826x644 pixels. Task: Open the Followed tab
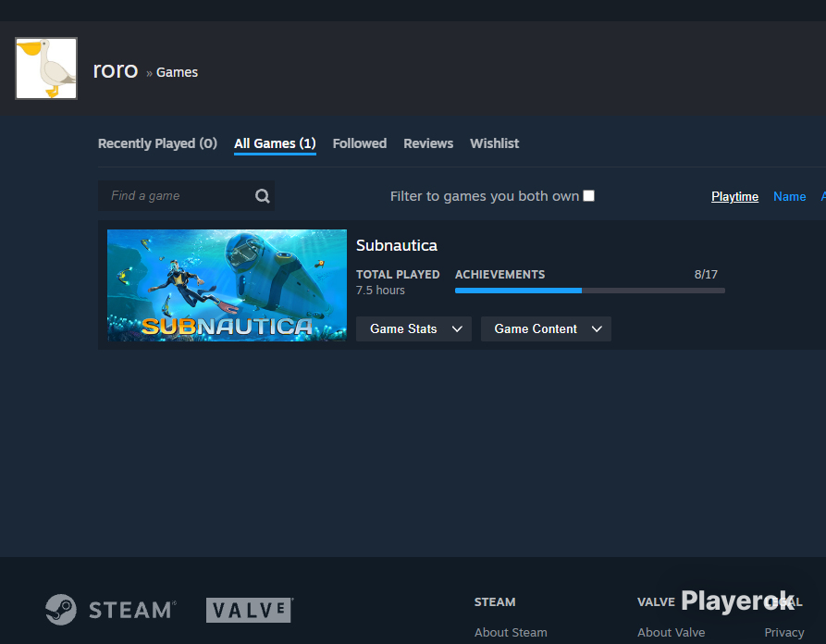pyautogui.click(x=360, y=143)
